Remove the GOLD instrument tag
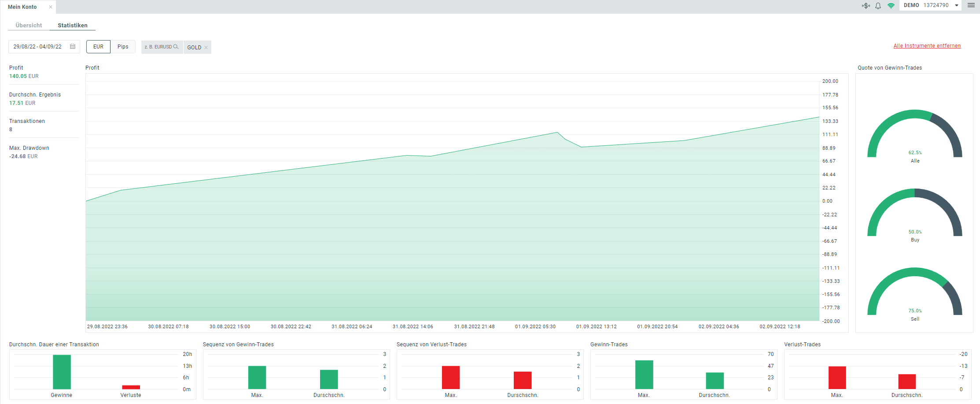Screen dimensions: 980x404 pos(206,48)
